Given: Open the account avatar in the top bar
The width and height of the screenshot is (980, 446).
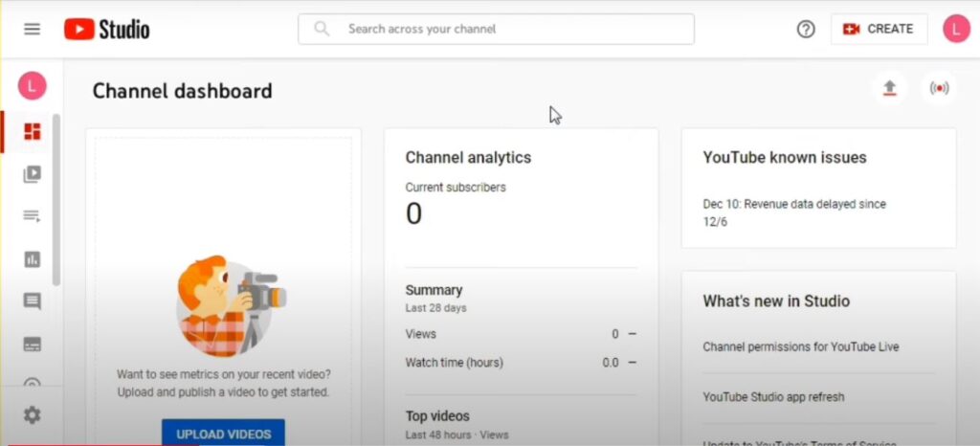Looking at the screenshot, I should pos(956,29).
